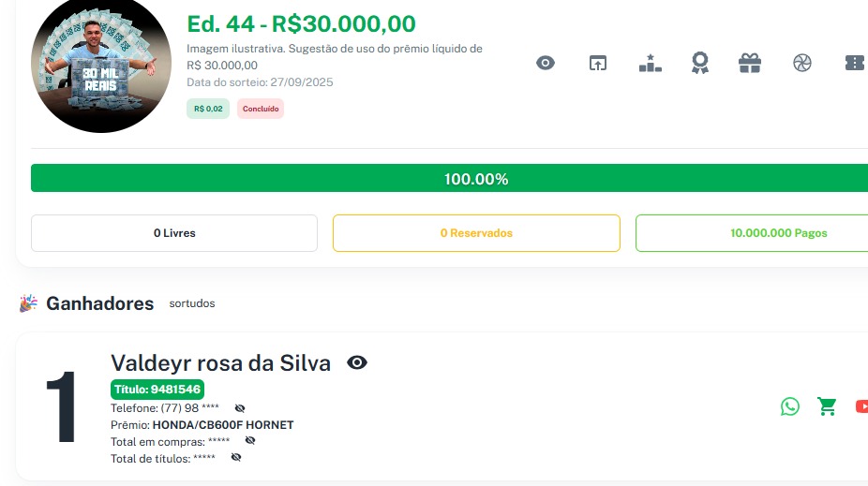Screen dimensions: 868x486
Task: Click the green Título: 9481546 badge
Action: click(157, 390)
